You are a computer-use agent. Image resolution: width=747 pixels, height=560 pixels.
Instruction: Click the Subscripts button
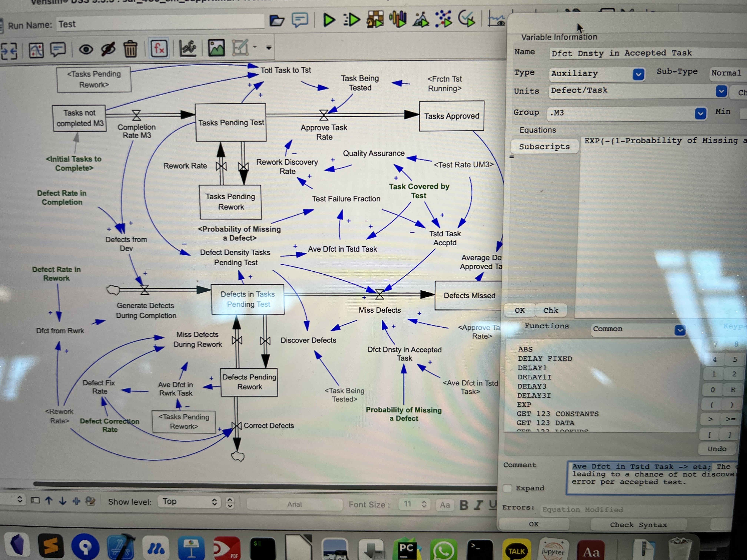[x=544, y=146]
